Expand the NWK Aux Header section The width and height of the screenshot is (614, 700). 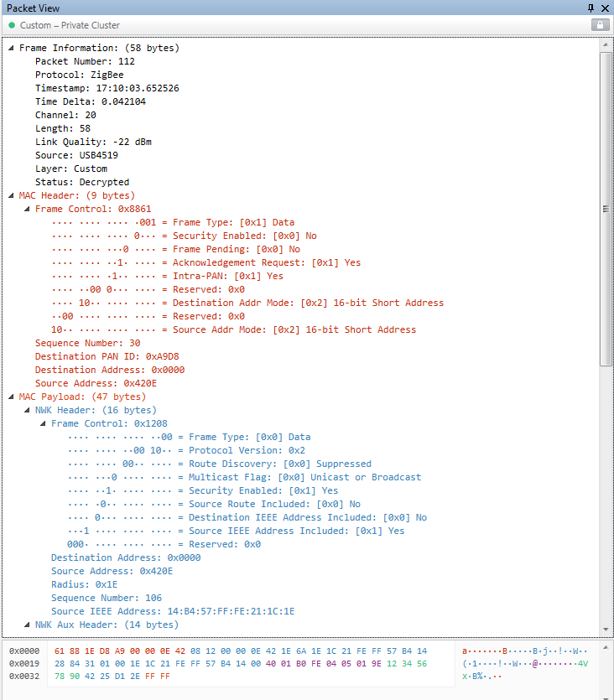click(26, 625)
